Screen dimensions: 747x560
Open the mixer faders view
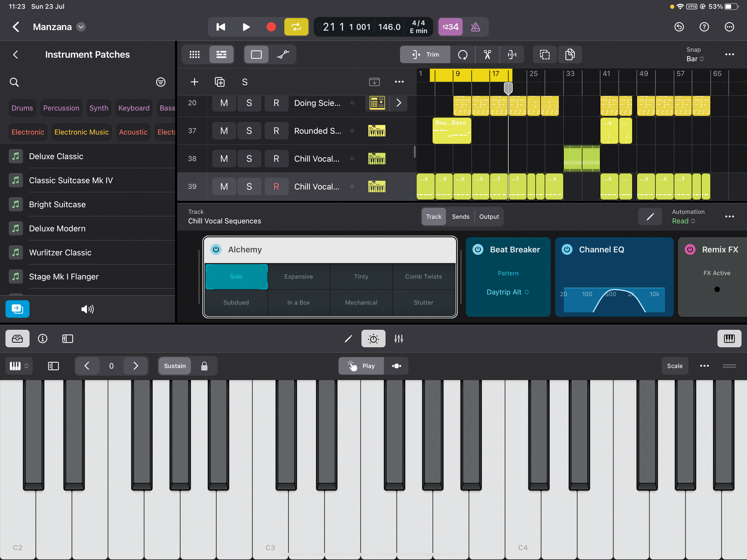[398, 339]
